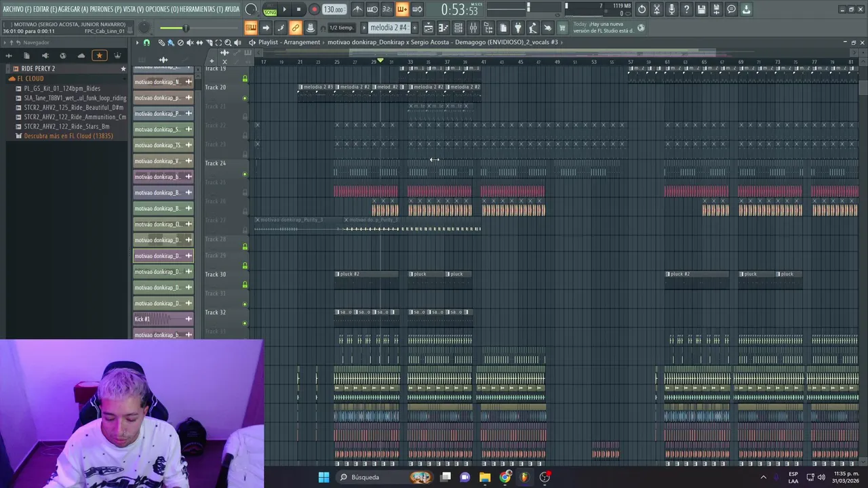Screen dimensions: 868x488
Task: Open the snap dropdown showing 1/2 tiemp.
Action: tap(341, 28)
